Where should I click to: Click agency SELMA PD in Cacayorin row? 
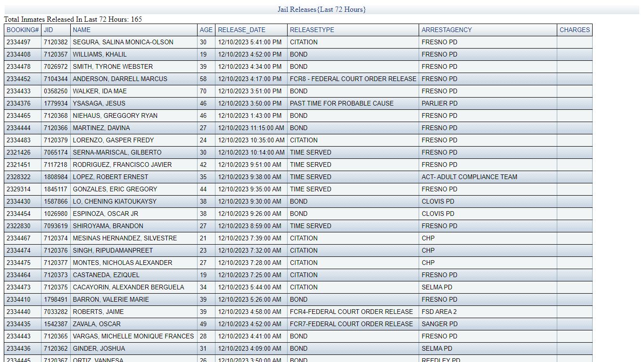pos(437,287)
